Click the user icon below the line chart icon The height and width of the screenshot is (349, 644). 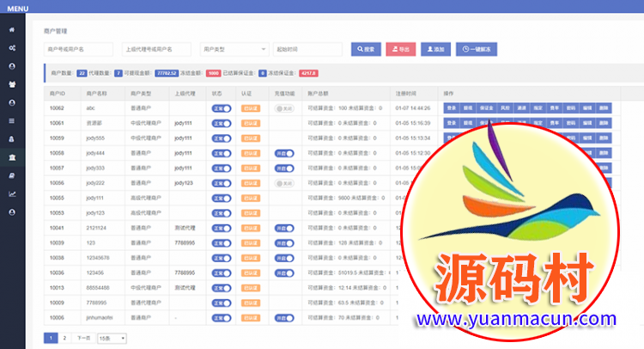pos(12,212)
